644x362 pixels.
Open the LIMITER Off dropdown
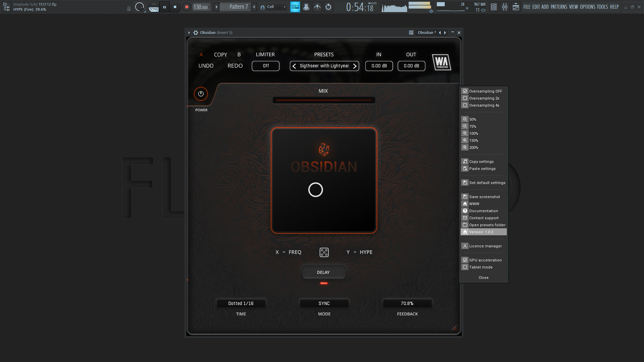coord(266,66)
